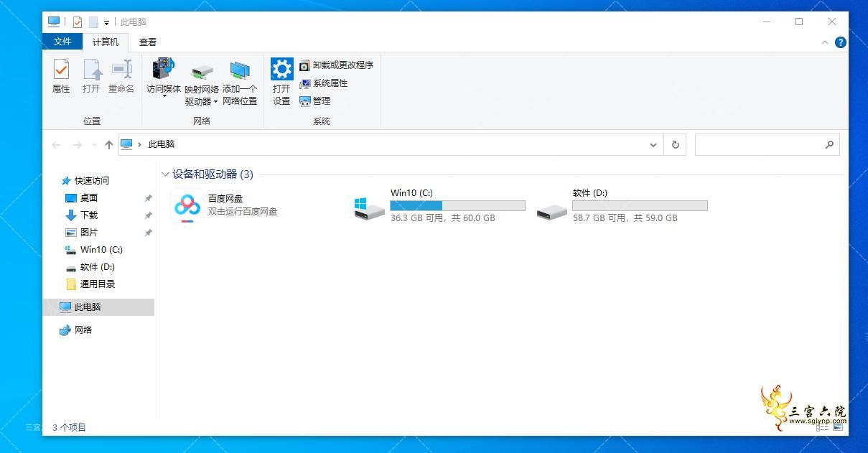This screenshot has height=453, width=868.
Task: Click the pin icon next to 桌面
Action: point(148,198)
